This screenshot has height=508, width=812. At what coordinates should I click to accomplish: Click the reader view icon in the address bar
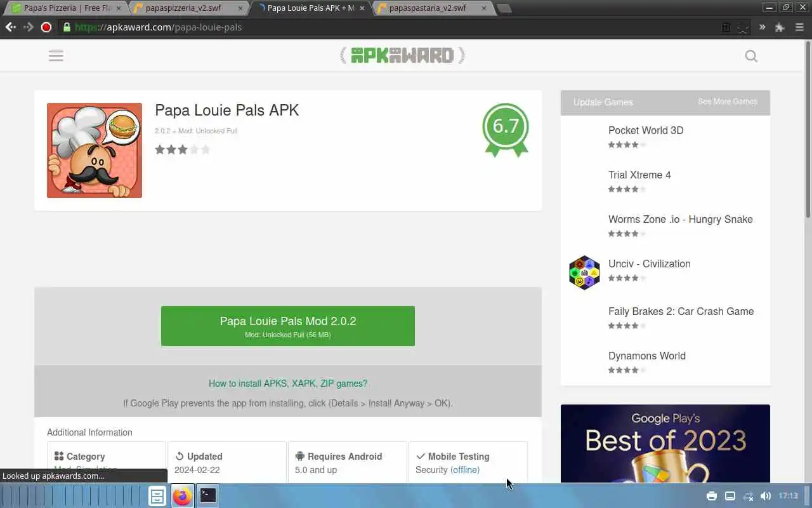(x=726, y=27)
